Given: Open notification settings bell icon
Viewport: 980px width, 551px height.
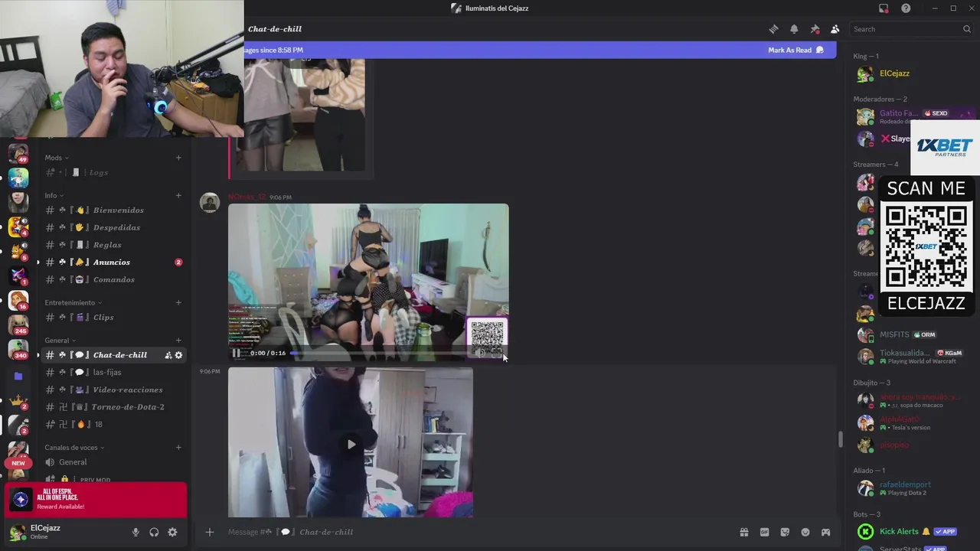Looking at the screenshot, I should (x=794, y=29).
